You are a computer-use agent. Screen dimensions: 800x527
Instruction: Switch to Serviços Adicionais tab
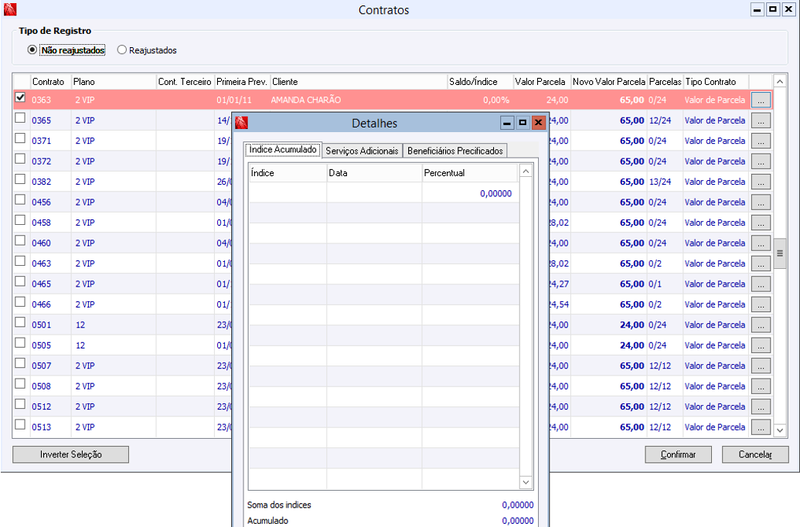362,150
